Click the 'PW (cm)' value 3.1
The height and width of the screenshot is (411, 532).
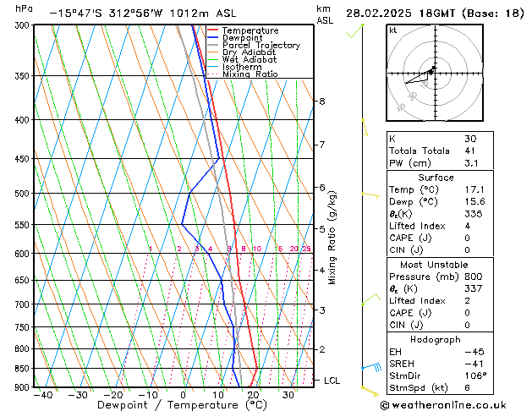[471, 163]
